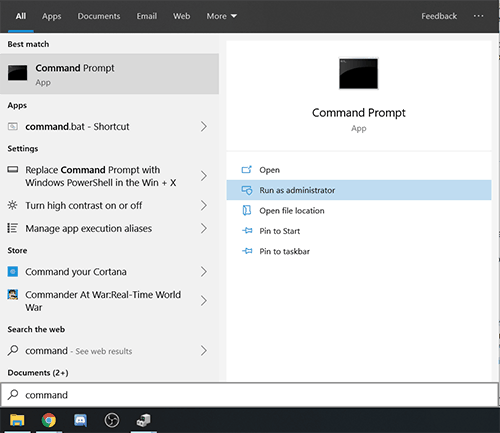This screenshot has height=433, width=500.
Task: Select the Command Prompt best match result
Action: pyautogui.click(x=109, y=74)
